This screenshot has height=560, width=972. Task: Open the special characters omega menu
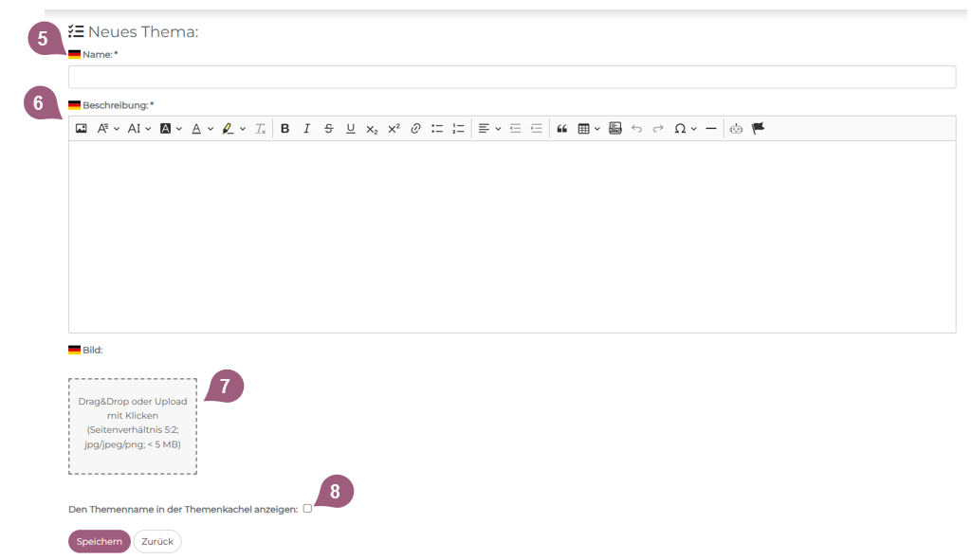coord(685,129)
